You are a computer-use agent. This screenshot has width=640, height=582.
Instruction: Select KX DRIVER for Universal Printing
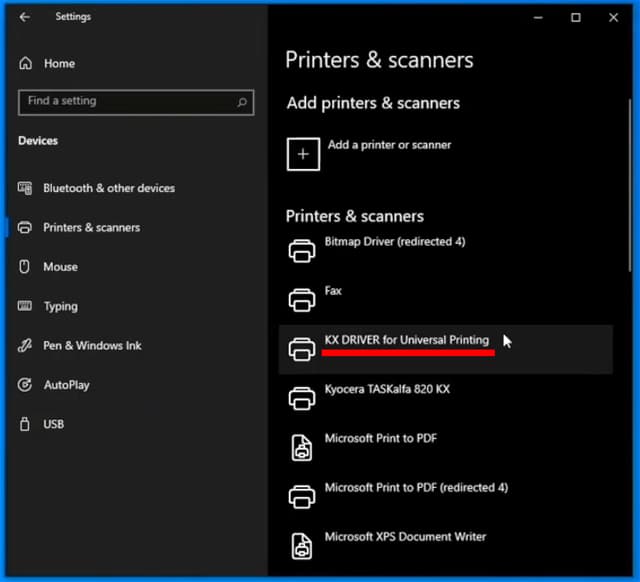click(446, 349)
